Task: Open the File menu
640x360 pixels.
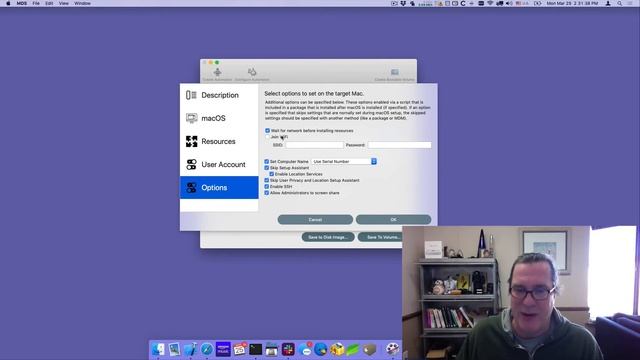Action: click(36, 3)
